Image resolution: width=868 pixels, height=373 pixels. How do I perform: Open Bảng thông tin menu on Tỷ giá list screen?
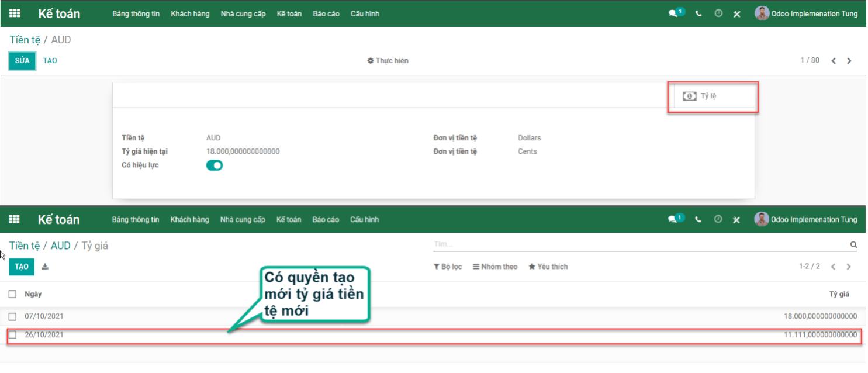tap(135, 219)
